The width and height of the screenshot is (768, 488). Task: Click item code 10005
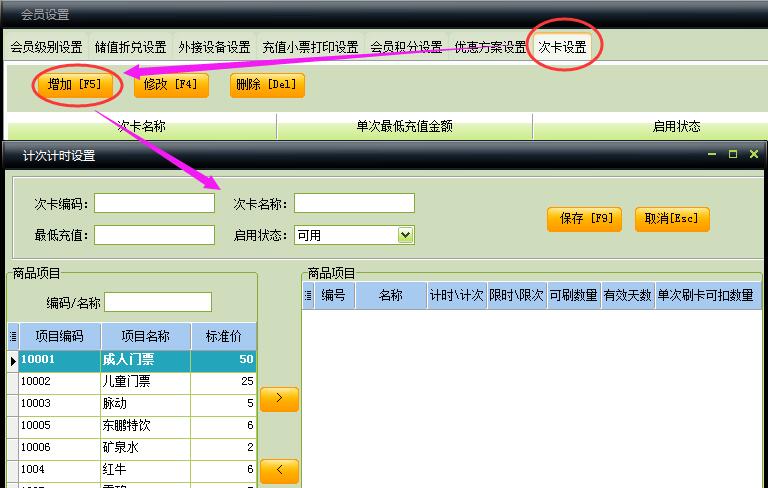tap(36, 426)
